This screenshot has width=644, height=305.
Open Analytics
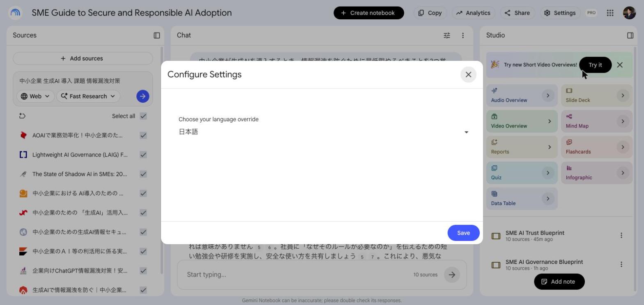point(473,13)
